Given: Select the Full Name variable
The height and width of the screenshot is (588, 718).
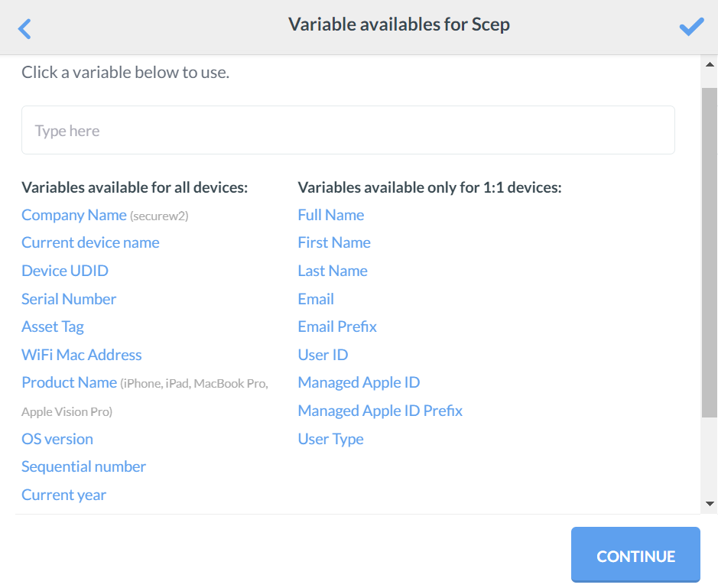Looking at the screenshot, I should tap(330, 215).
